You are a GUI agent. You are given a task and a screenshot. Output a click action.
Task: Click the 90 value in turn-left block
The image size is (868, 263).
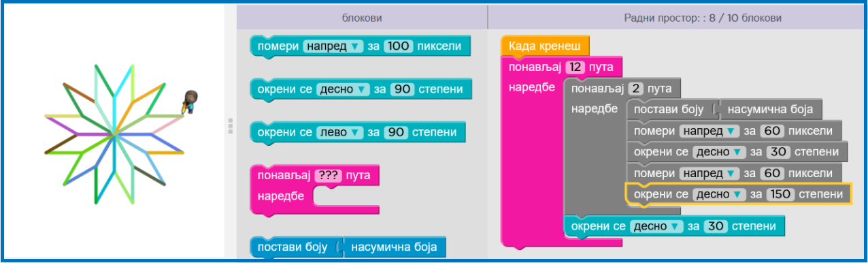(396, 132)
